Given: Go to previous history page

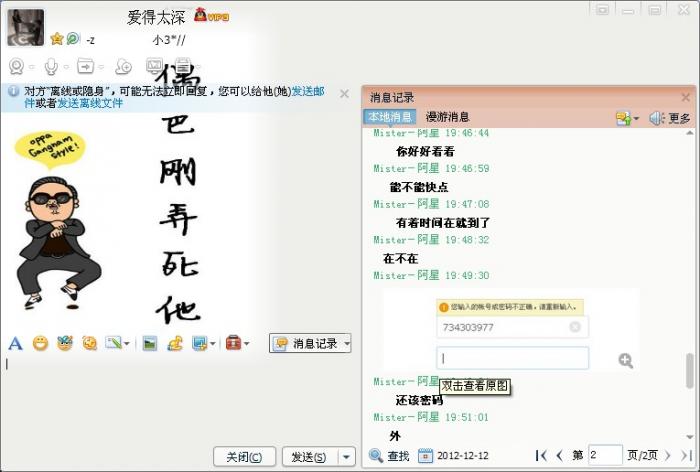Looking at the screenshot, I should (560, 455).
